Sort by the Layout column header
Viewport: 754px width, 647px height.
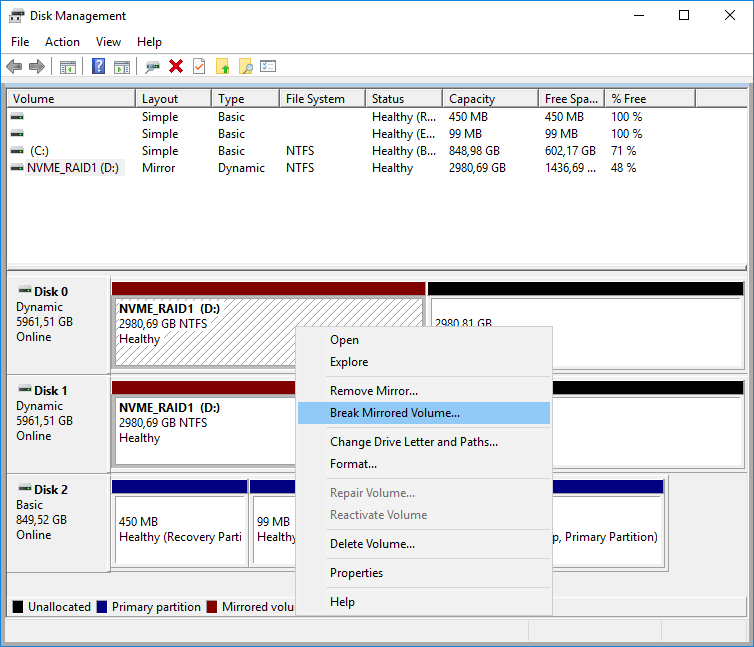click(x=174, y=99)
